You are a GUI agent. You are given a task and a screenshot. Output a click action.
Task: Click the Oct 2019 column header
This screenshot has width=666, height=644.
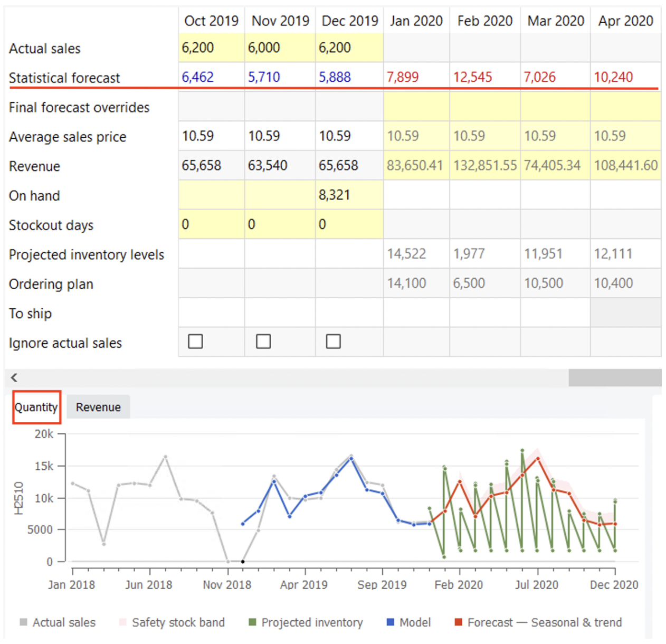coord(211,21)
